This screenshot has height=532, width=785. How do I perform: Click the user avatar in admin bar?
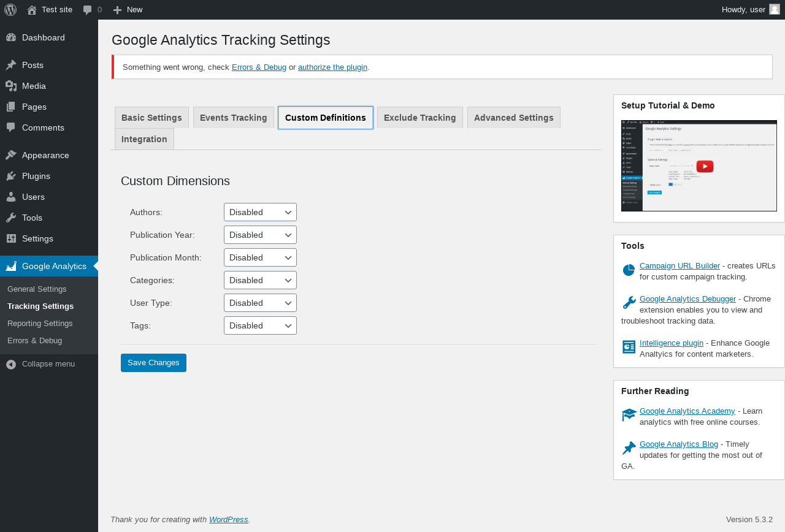(x=775, y=9)
